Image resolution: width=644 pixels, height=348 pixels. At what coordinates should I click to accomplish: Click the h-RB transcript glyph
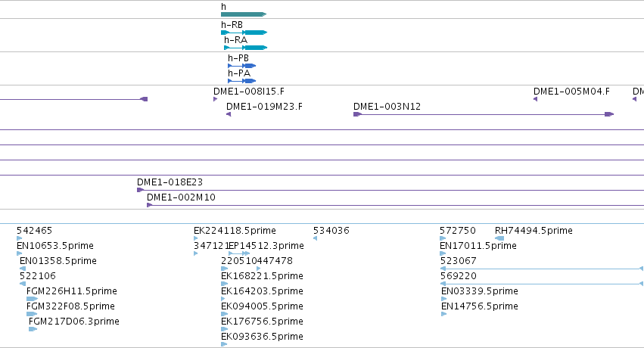tap(244, 33)
